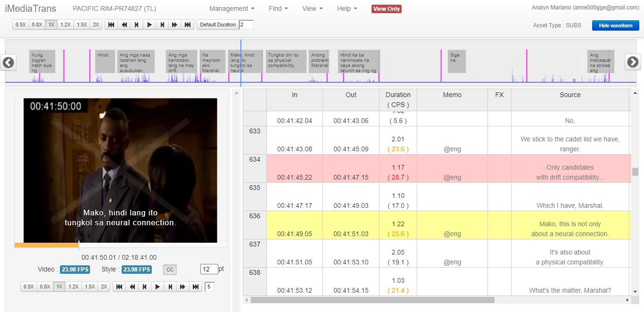644x312 pixels.
Task: Open the Find menu
Action: click(278, 8)
